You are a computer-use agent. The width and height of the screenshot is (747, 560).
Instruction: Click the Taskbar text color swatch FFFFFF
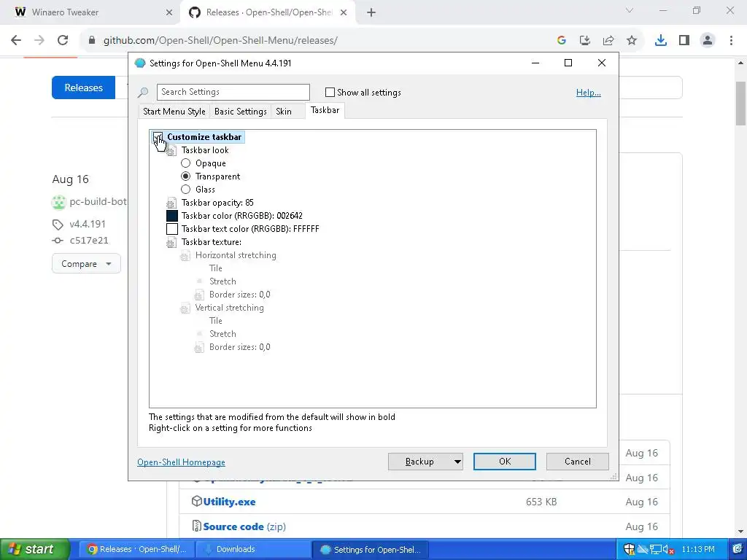(x=172, y=229)
